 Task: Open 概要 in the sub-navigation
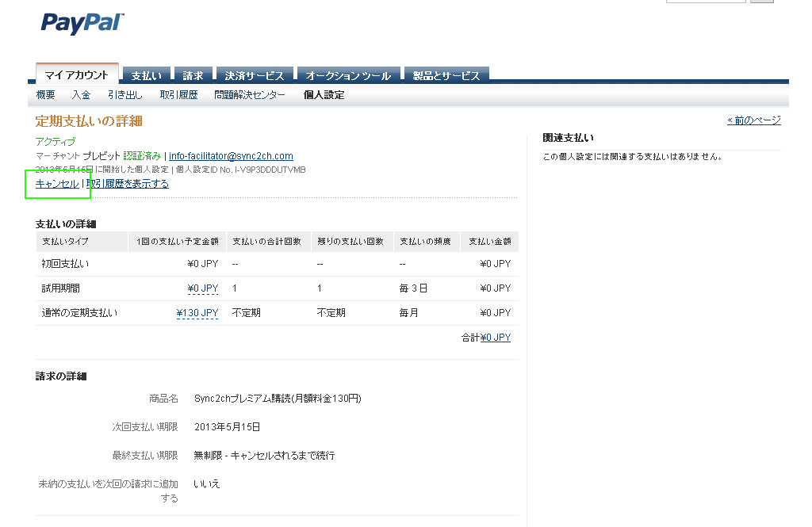[45, 95]
